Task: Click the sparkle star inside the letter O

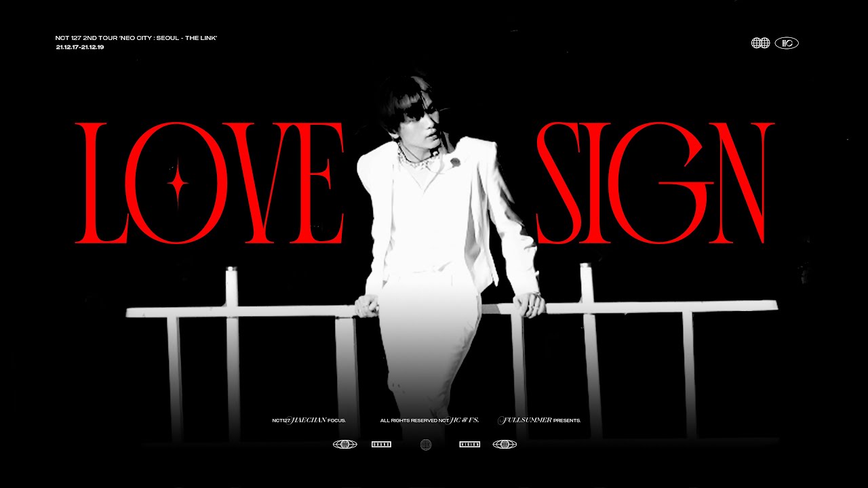Action: tap(178, 183)
